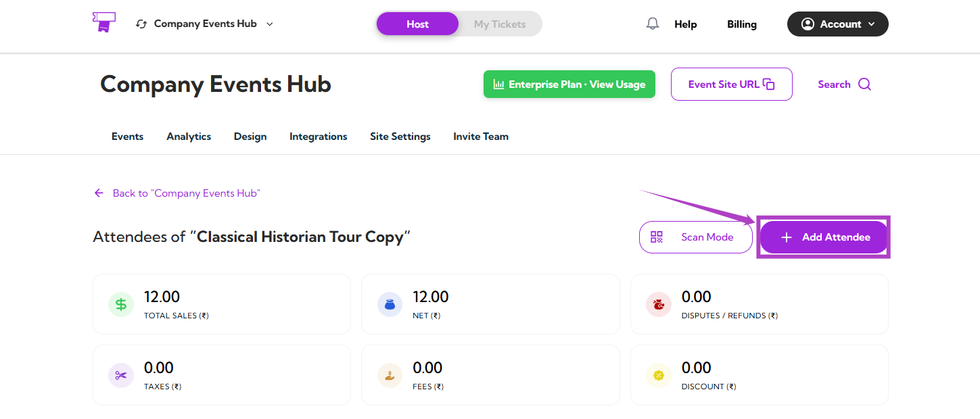980x419 pixels.
Task: Click the refresh icon beside Company Events Hub
Action: coord(141,23)
